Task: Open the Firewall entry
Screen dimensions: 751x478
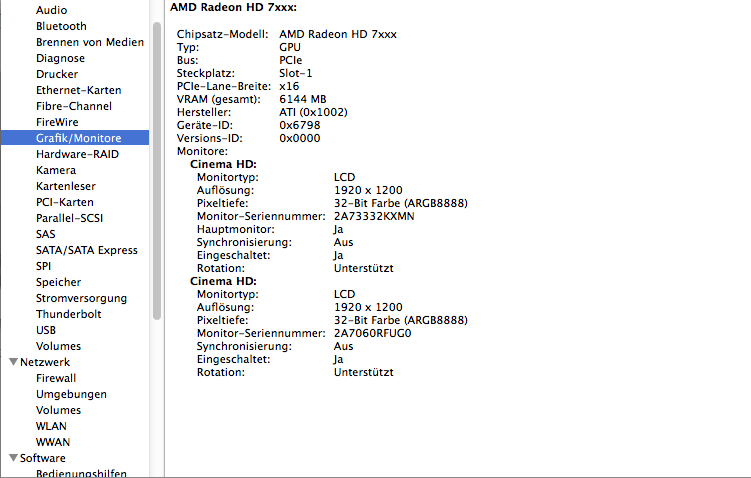Action: [x=56, y=378]
